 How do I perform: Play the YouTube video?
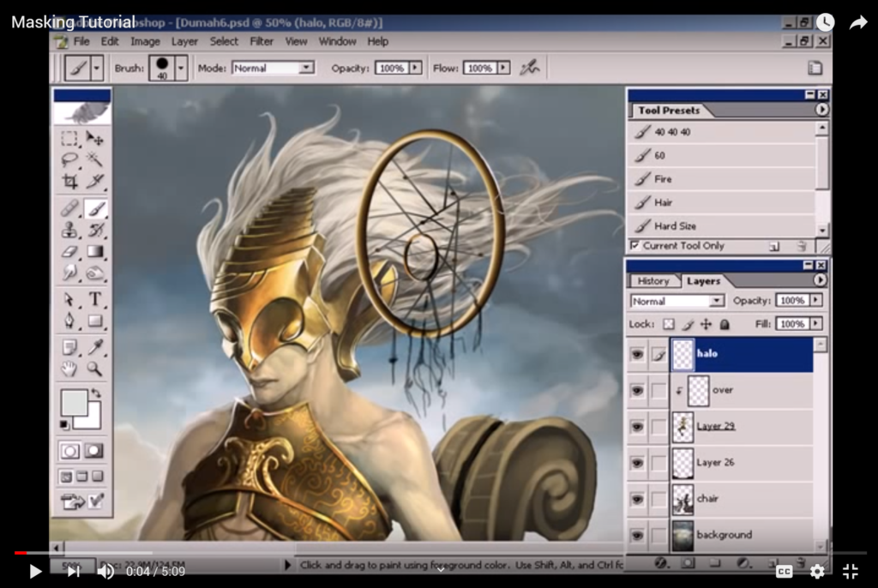pyautogui.click(x=34, y=571)
